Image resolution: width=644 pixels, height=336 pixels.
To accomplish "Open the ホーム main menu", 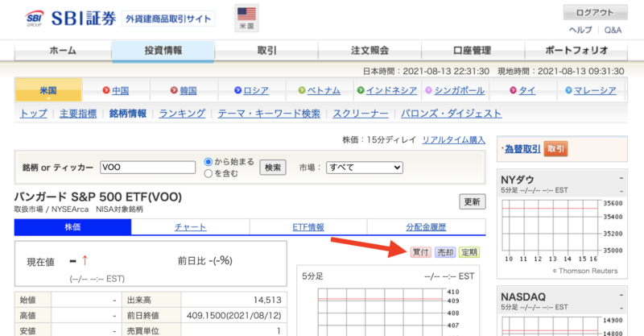I will pos(63,51).
